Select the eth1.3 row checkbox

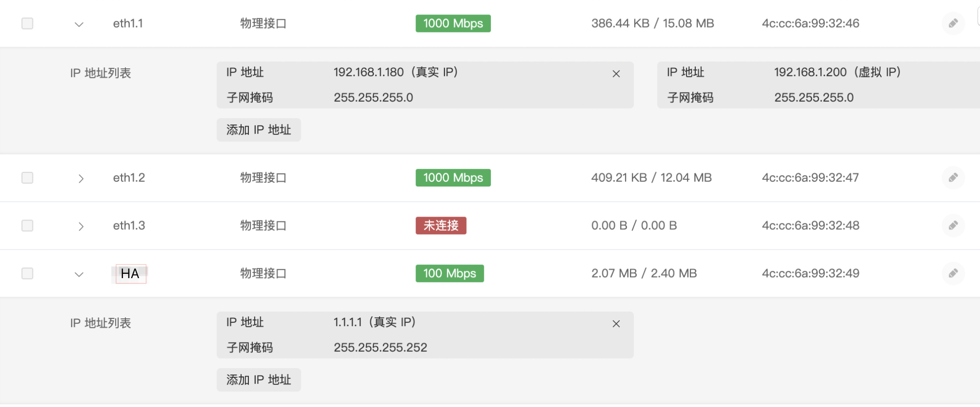click(x=28, y=225)
